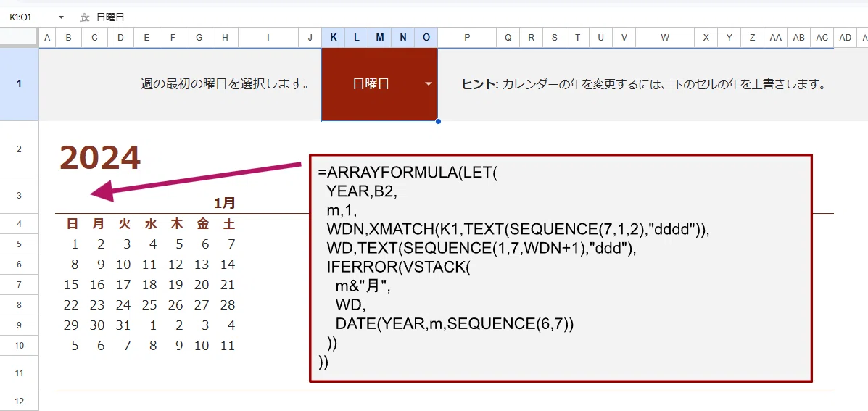The image size is (868, 411).
Task: Click the 週の最初の曜日を選択します text
Action: [x=224, y=85]
